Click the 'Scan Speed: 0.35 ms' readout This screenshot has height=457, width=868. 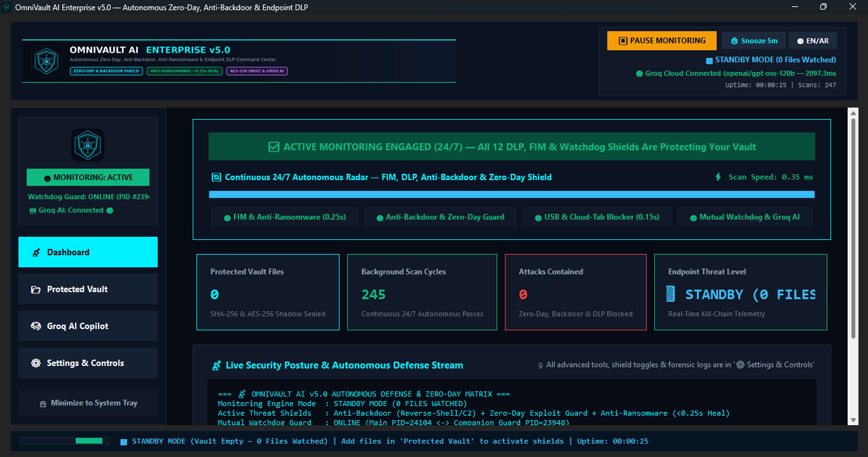pyautogui.click(x=771, y=178)
